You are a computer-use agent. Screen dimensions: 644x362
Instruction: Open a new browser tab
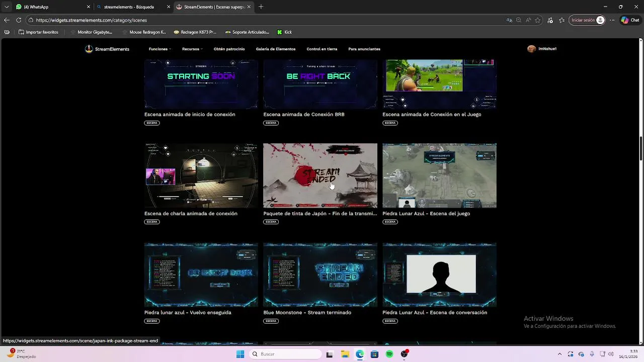pyautogui.click(x=261, y=7)
